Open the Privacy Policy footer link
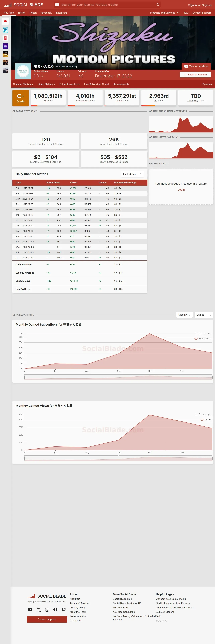 [77, 608]
